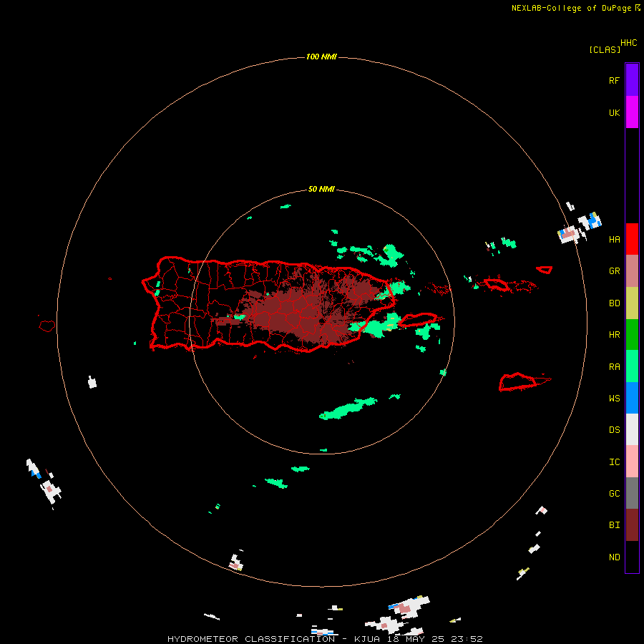This screenshot has width=644, height=644.
Task: Click the BI brown legend swatch
Action: pyautogui.click(x=632, y=525)
